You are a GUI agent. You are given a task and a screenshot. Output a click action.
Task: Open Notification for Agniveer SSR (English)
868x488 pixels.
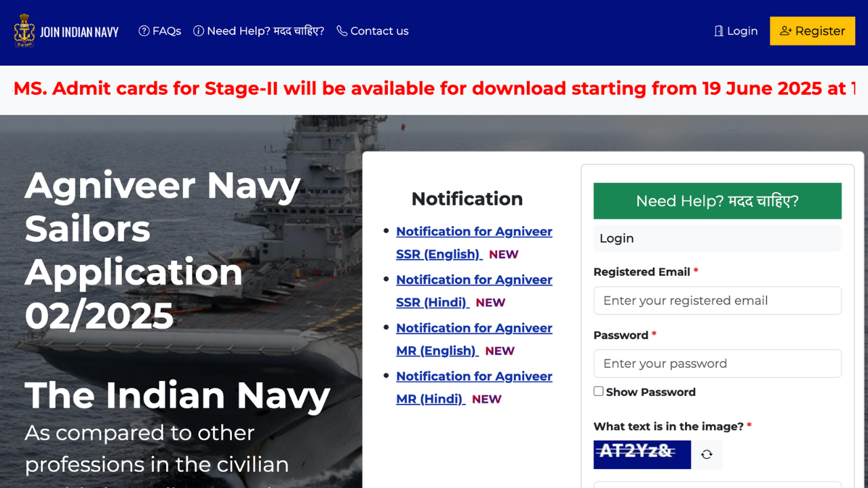[x=473, y=232]
